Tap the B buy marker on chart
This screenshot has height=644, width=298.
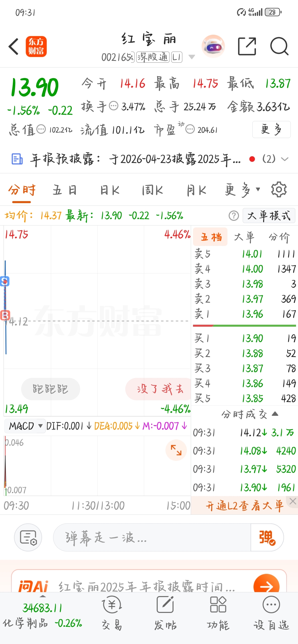(x=5, y=315)
